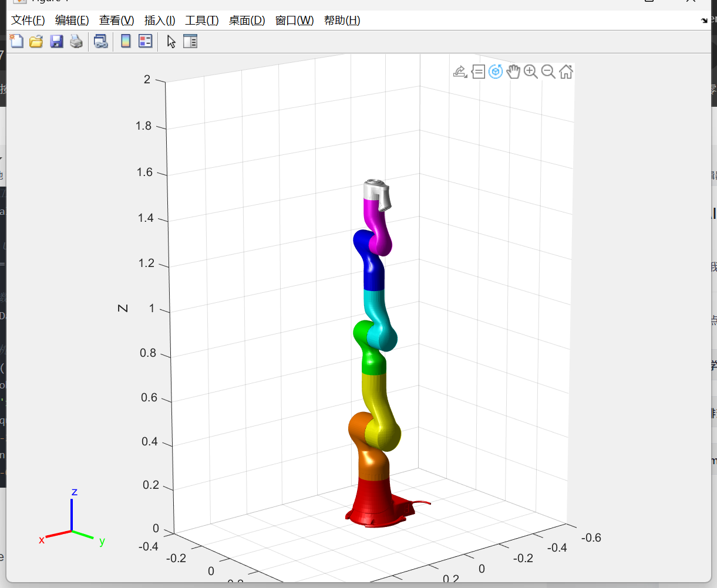Click the Open File folder icon
Screen dimensions: 717x588
36,41
